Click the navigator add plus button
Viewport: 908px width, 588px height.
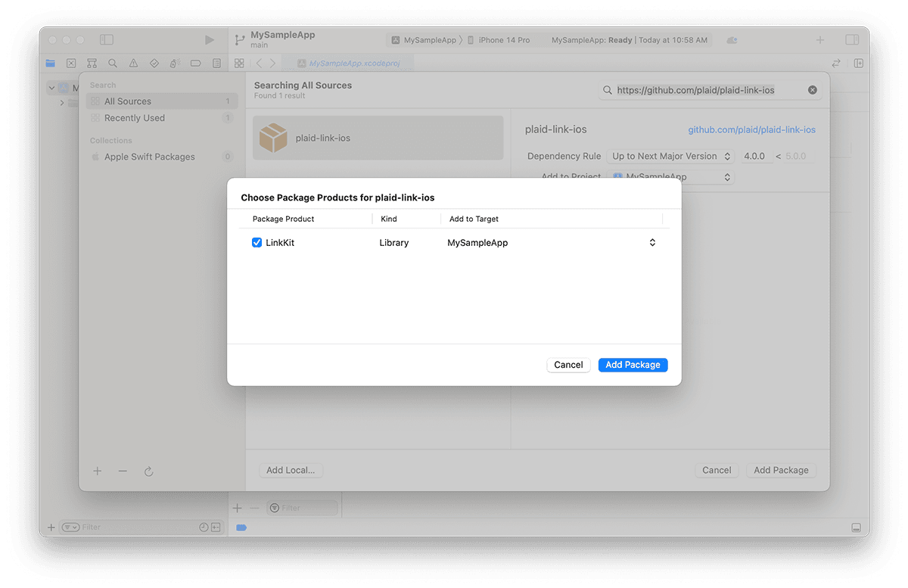(x=51, y=527)
